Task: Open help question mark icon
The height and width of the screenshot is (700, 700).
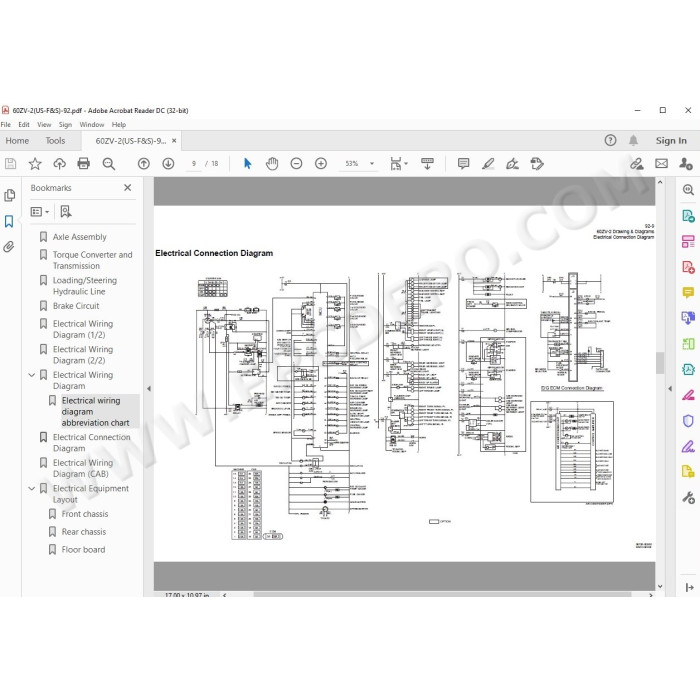Action: 610,141
